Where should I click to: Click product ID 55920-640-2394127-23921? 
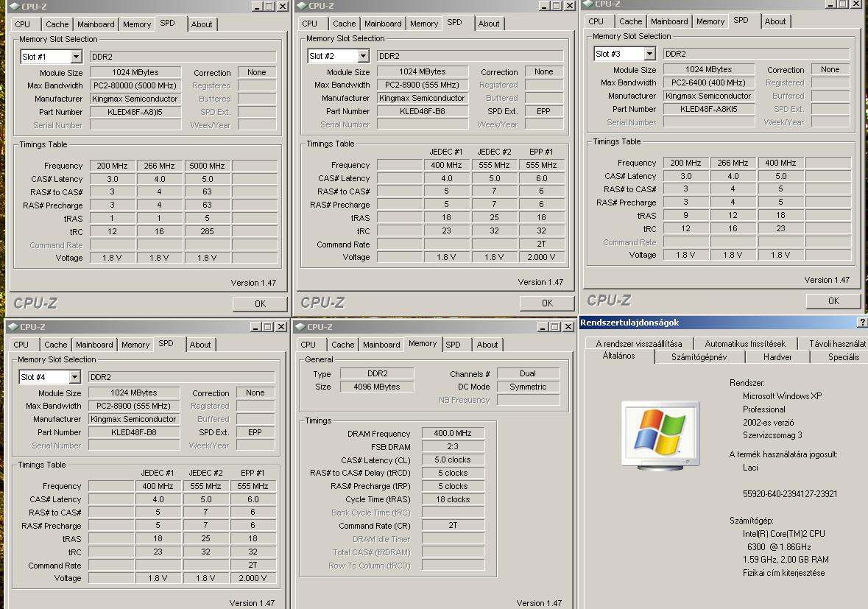[x=790, y=494]
